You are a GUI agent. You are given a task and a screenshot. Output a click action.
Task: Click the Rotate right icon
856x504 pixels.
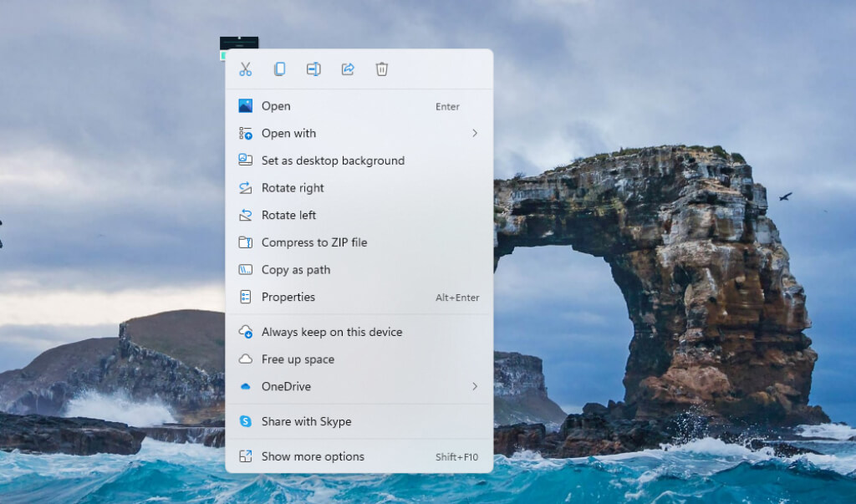click(x=246, y=188)
